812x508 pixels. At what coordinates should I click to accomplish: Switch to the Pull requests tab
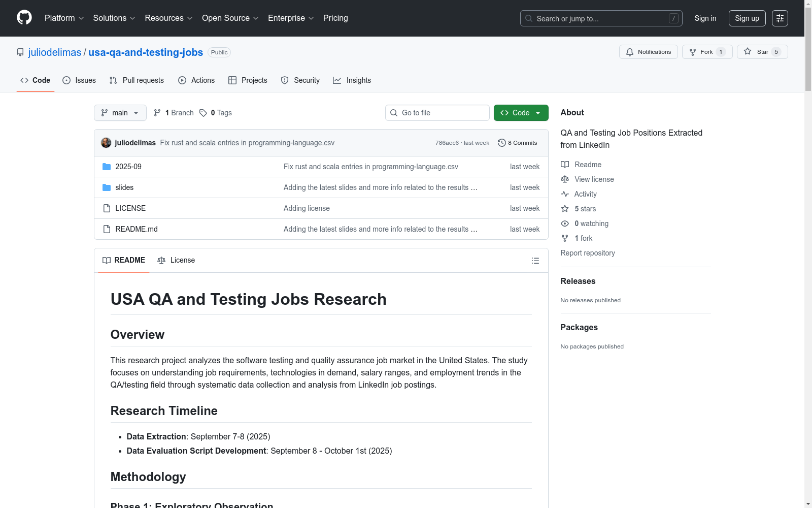click(x=137, y=80)
